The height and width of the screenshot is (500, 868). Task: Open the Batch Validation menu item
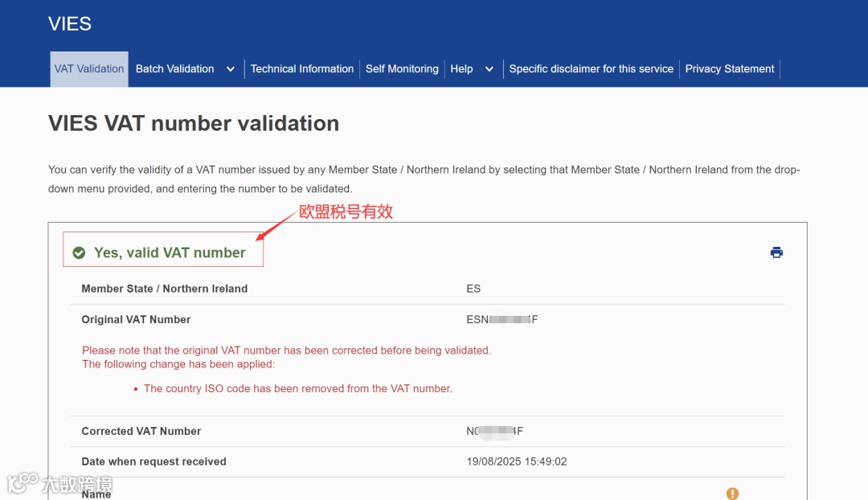175,69
